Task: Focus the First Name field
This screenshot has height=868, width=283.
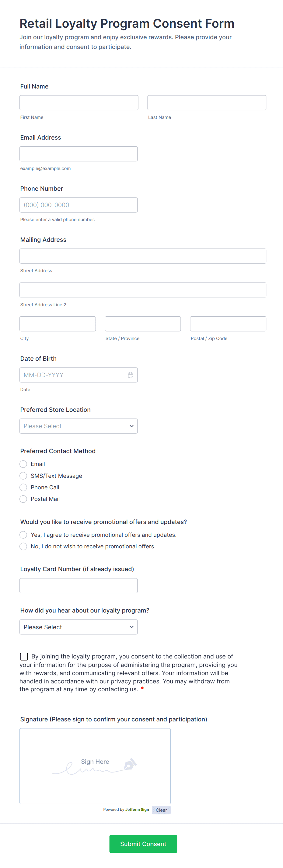Action: 79,103
